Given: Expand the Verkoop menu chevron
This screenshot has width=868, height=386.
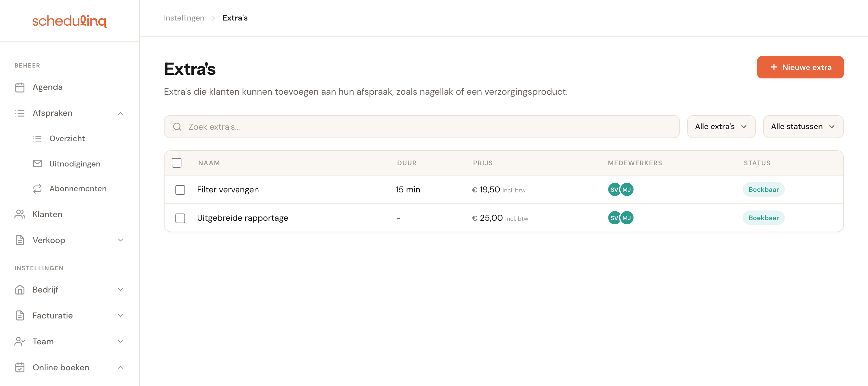Looking at the screenshot, I should [121, 240].
